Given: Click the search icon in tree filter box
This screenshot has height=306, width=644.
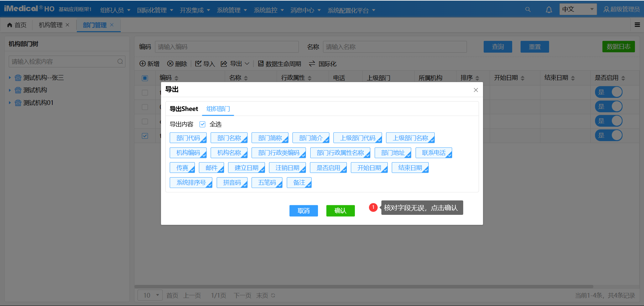Looking at the screenshot, I should tap(120, 61).
